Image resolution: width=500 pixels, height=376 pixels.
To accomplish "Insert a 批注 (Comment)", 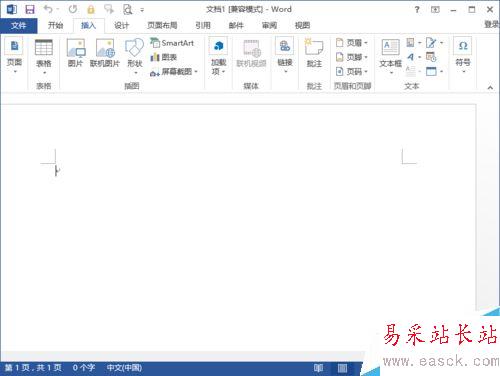I will (314, 53).
